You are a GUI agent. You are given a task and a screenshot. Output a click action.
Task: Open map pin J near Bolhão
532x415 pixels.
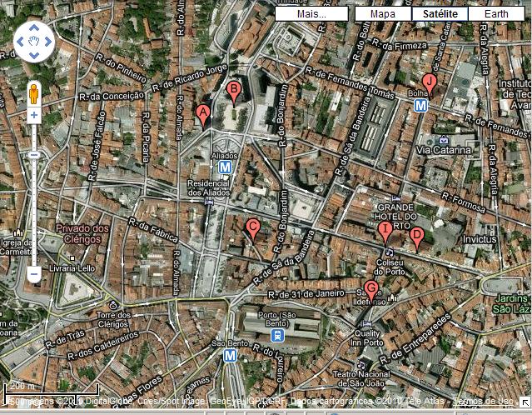(x=429, y=82)
